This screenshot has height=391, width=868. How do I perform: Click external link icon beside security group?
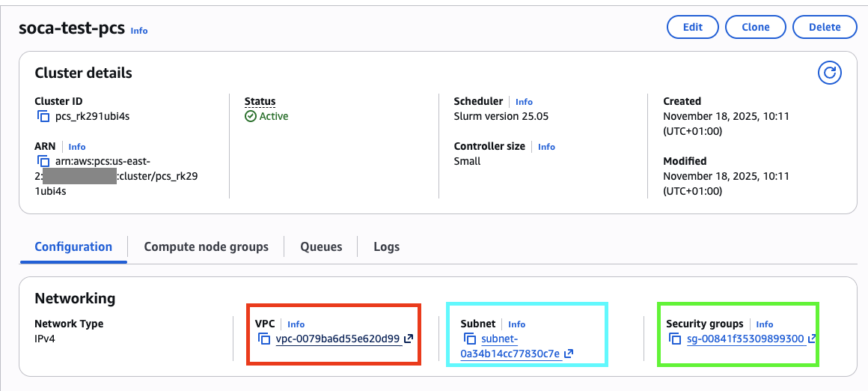point(812,339)
